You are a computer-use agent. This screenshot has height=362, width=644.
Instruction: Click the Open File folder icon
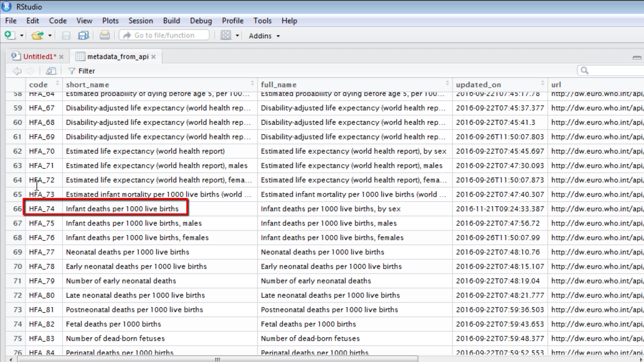click(38, 35)
